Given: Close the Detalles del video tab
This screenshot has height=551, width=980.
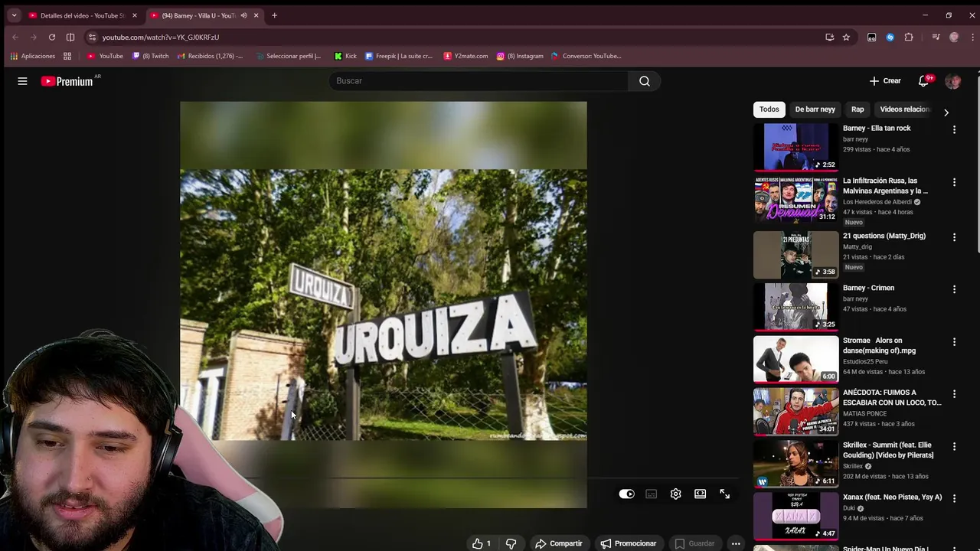Looking at the screenshot, I should click(x=134, y=15).
